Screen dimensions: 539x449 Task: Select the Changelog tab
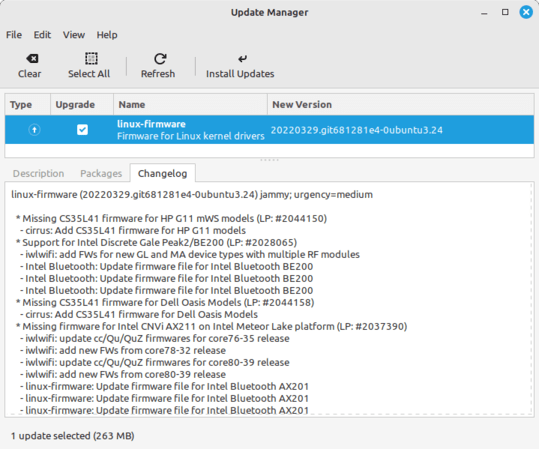coord(163,173)
